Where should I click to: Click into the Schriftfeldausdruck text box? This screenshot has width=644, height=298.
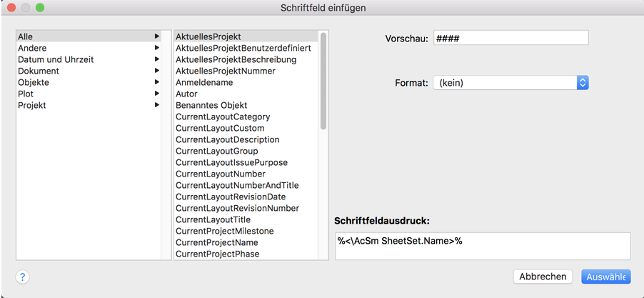[482, 246]
